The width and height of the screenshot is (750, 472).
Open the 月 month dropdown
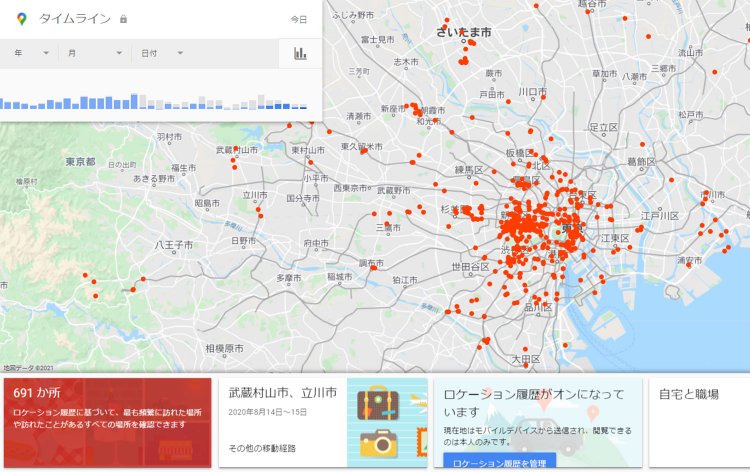[x=95, y=53]
